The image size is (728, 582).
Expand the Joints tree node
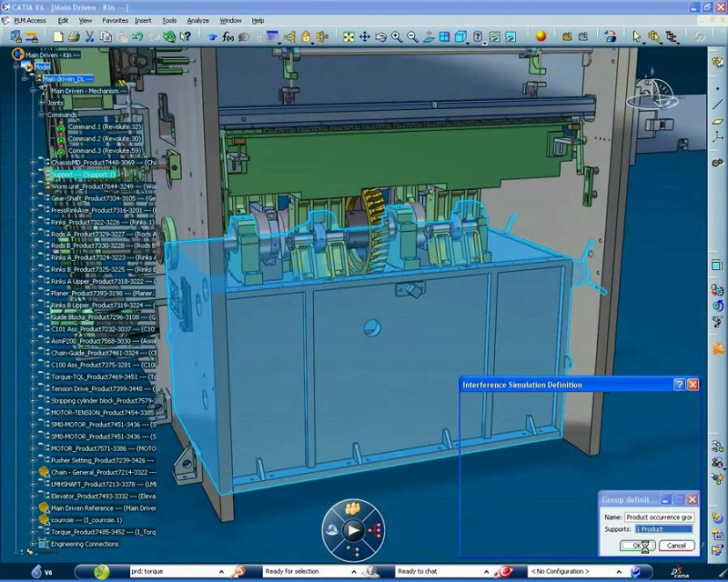click(x=43, y=103)
